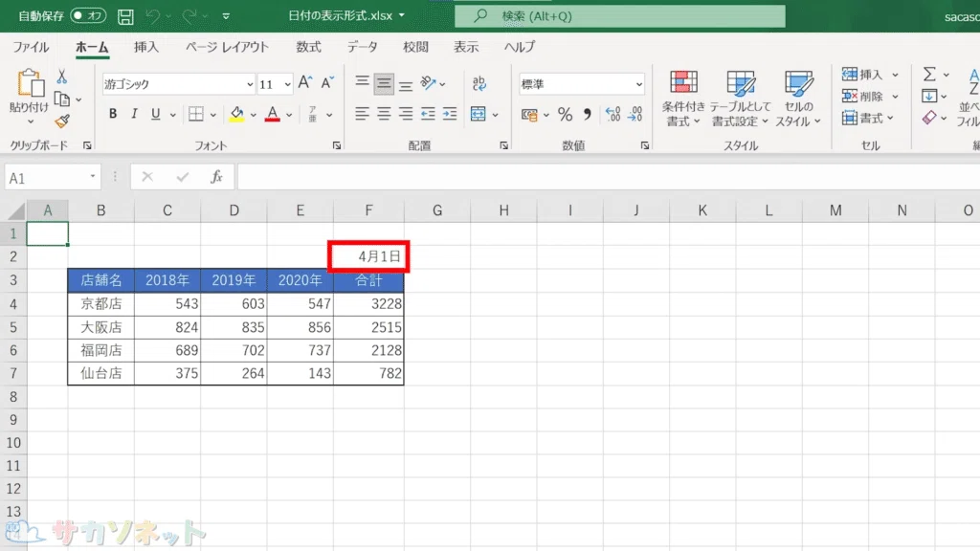This screenshot has width=980, height=551.
Task: Apply yellow fill color bucket
Action: coord(236,114)
